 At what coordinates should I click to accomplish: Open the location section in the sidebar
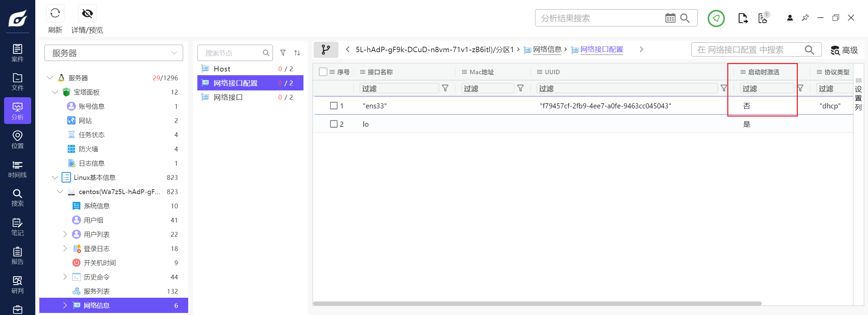(x=17, y=140)
